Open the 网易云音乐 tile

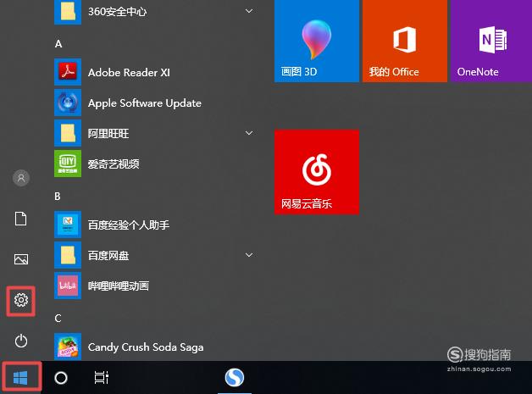[317, 172]
